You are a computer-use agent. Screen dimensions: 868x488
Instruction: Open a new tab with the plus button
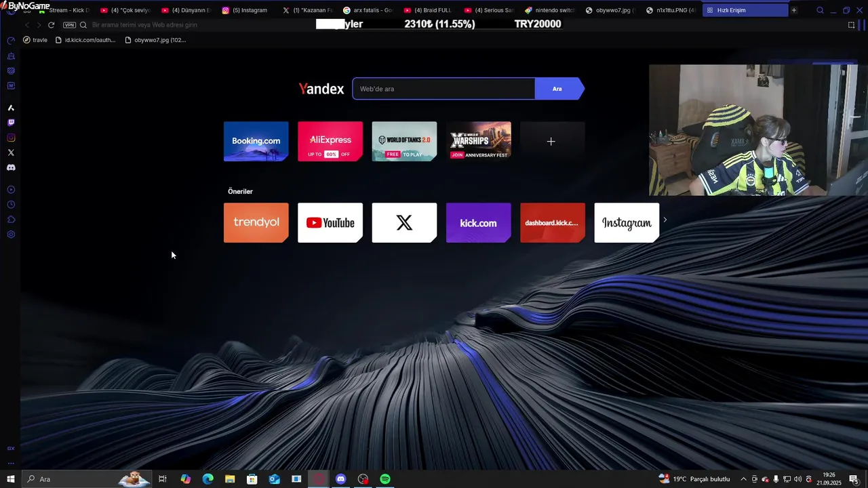pos(794,10)
